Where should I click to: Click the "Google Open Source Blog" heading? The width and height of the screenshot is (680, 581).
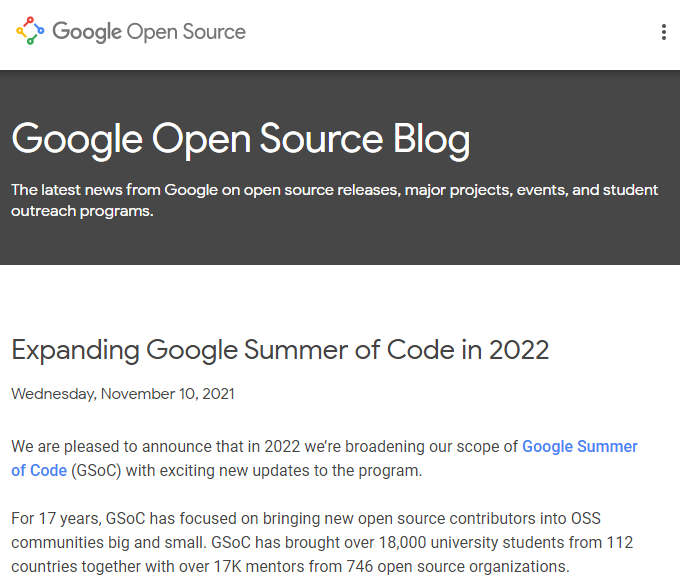pyautogui.click(x=240, y=140)
